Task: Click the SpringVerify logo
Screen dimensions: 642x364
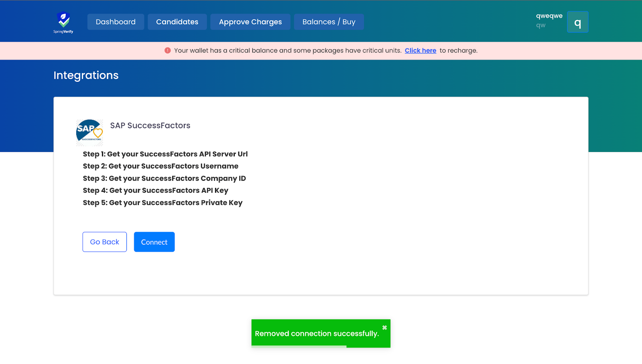Action: tap(63, 22)
